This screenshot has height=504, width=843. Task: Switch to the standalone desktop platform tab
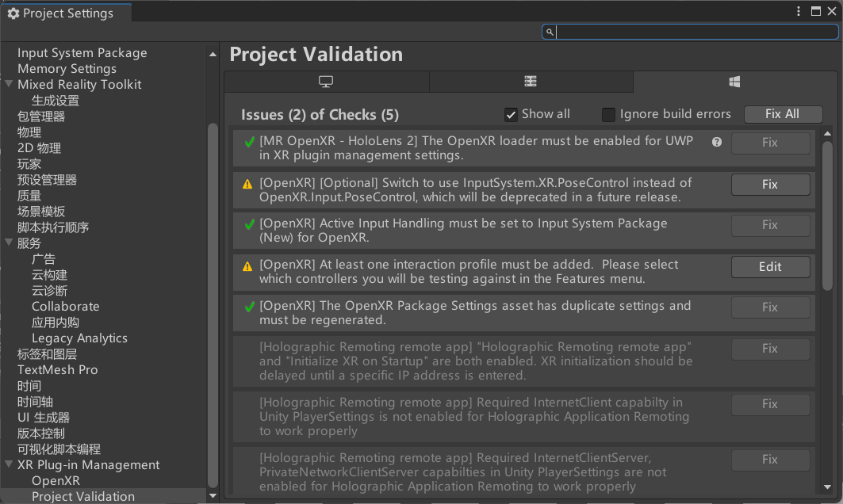point(326,82)
